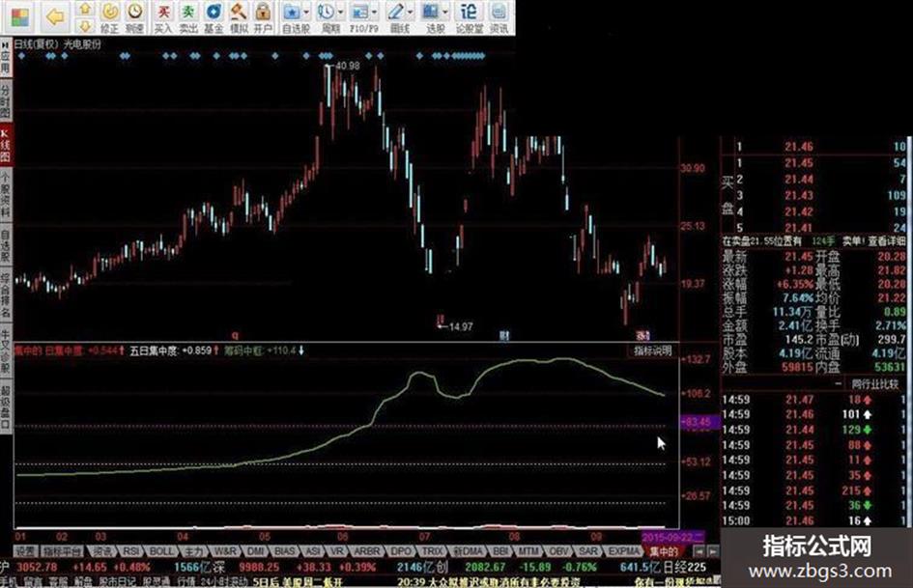Click the indicator tabs scroll-right arrow
The width and height of the screenshot is (913, 588).
coord(713,550)
